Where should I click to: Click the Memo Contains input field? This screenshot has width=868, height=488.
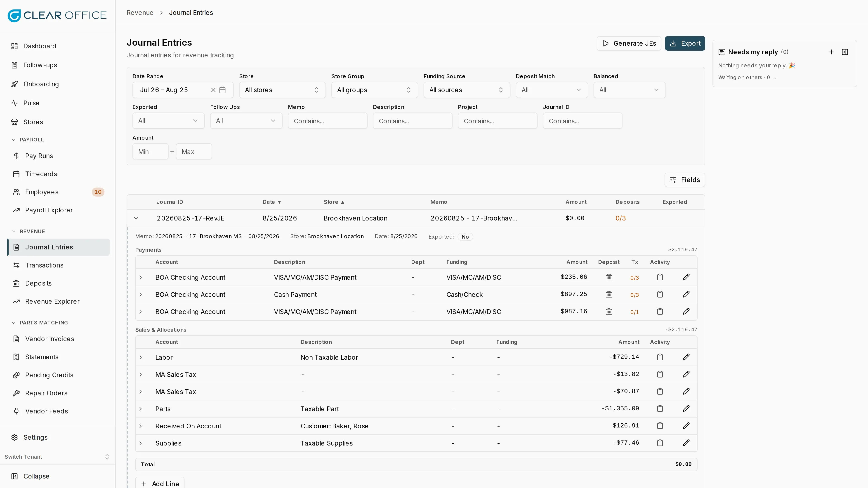(328, 121)
